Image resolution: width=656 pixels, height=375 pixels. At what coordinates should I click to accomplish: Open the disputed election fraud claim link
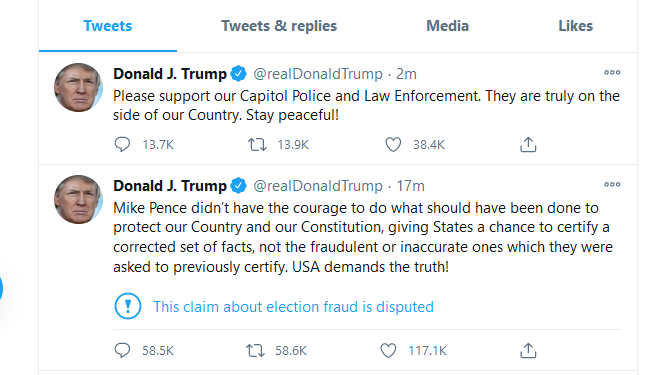click(x=293, y=307)
